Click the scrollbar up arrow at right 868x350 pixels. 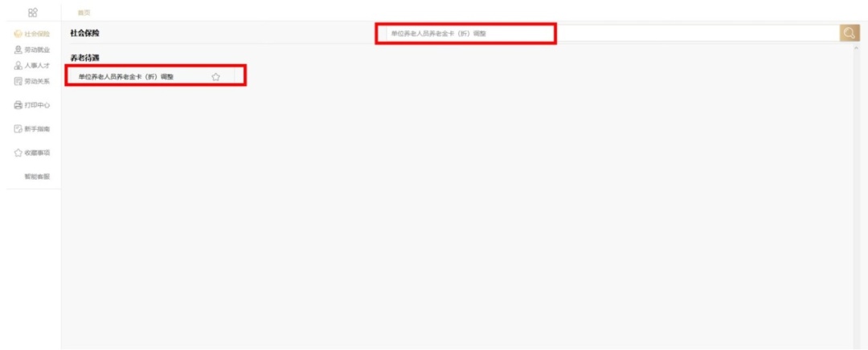pyautogui.click(x=857, y=49)
